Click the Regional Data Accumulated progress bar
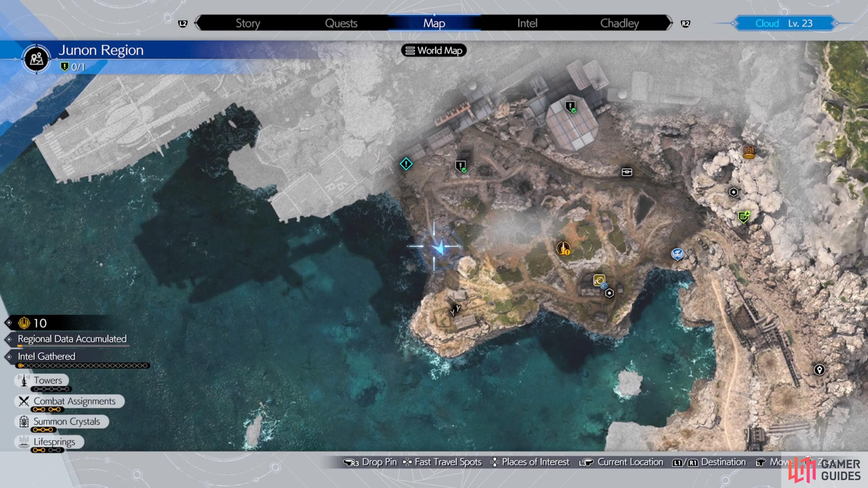This screenshot has height=488, width=868. [x=73, y=346]
